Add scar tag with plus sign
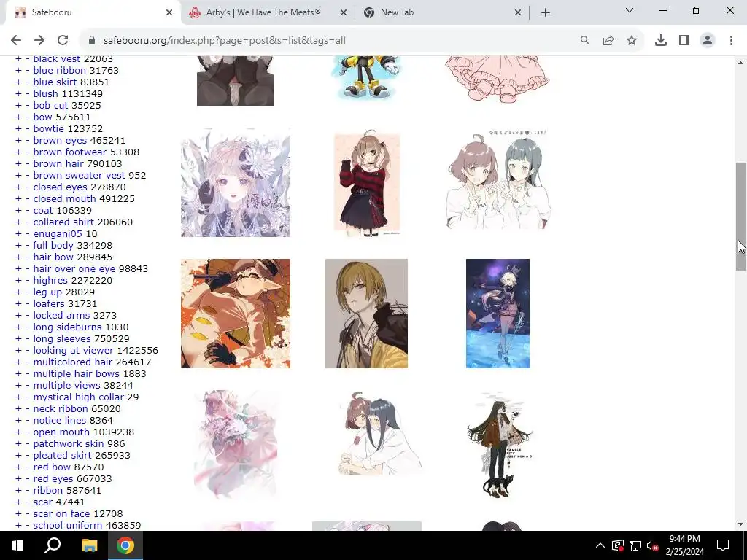Viewport: 747px width, 560px height. [18, 502]
